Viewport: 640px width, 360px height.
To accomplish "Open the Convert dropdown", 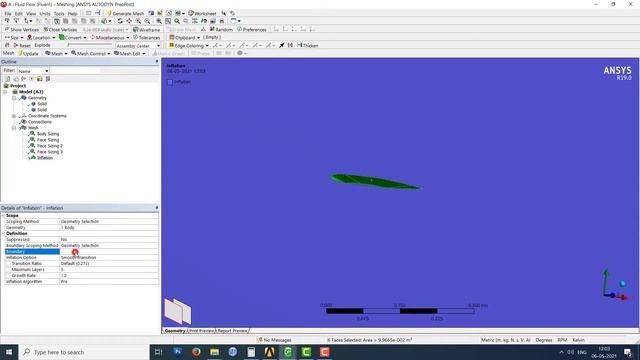I will tap(72, 38).
